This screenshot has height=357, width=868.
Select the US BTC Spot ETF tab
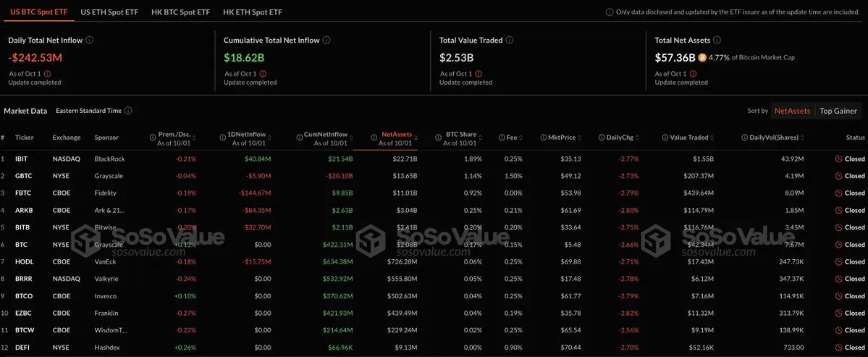[39, 12]
